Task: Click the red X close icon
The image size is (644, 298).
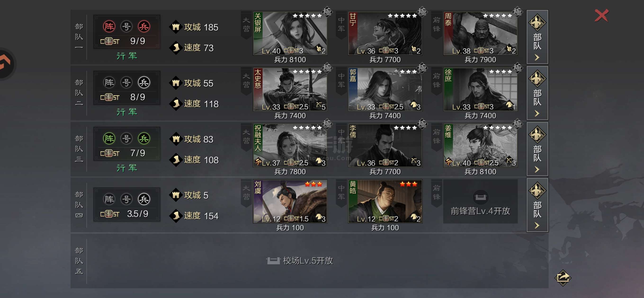Action: click(x=601, y=15)
